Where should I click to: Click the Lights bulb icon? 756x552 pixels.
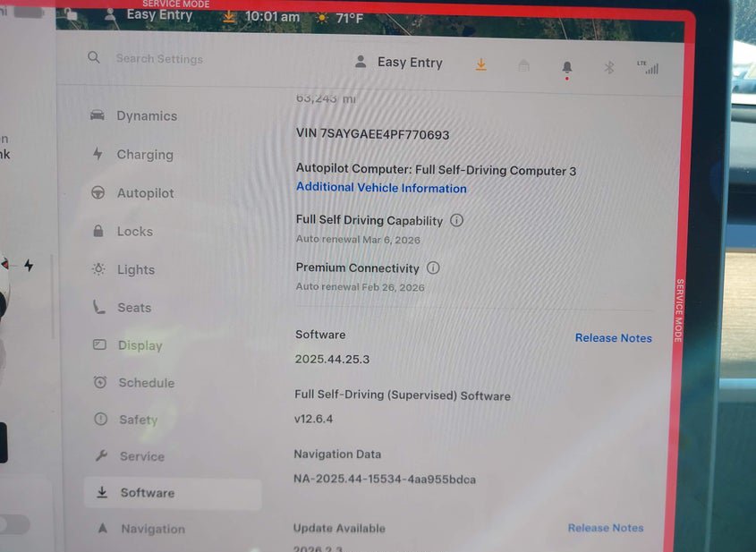pyautogui.click(x=98, y=268)
